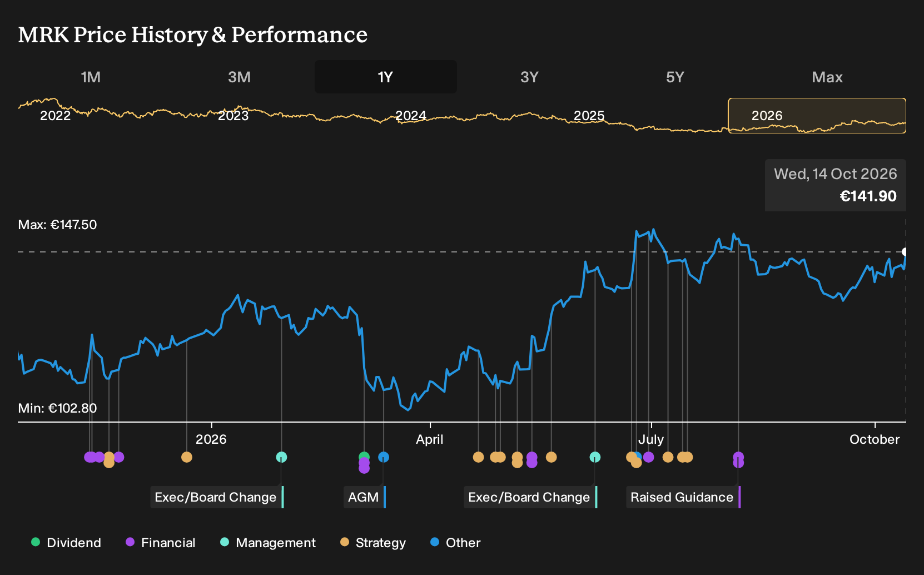Jump to 2024 in the overview chart
The height and width of the screenshot is (575, 924).
pos(410,116)
